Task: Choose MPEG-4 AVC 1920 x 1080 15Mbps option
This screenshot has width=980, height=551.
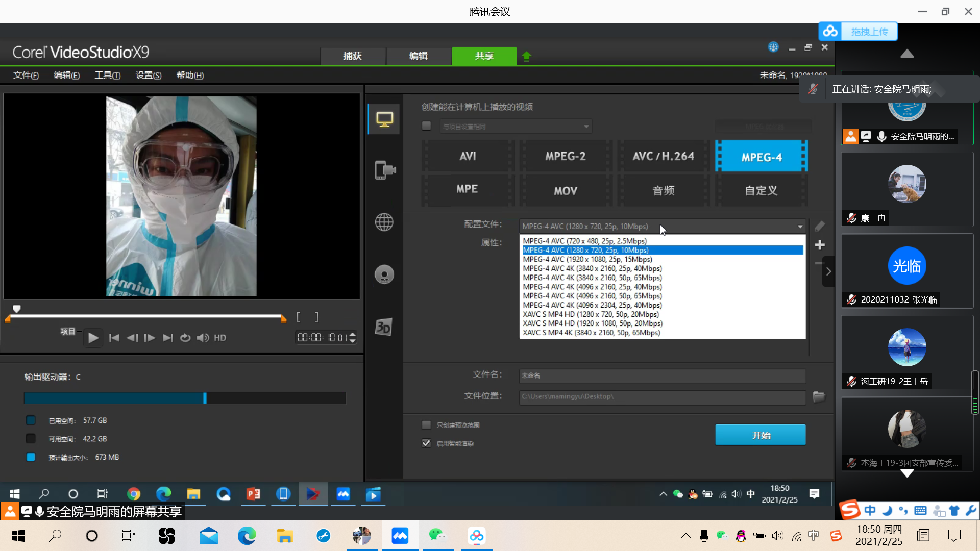Action: click(x=587, y=259)
